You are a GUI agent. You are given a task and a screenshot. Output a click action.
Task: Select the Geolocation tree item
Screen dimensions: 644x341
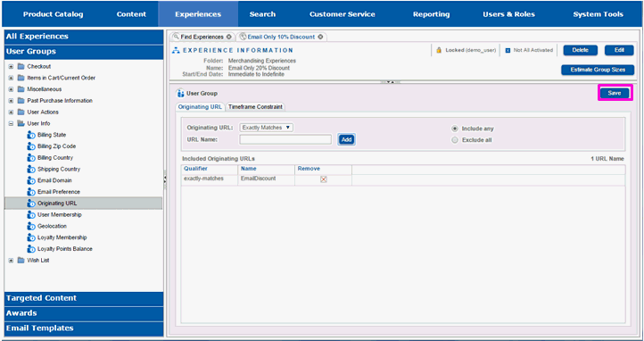tap(52, 227)
